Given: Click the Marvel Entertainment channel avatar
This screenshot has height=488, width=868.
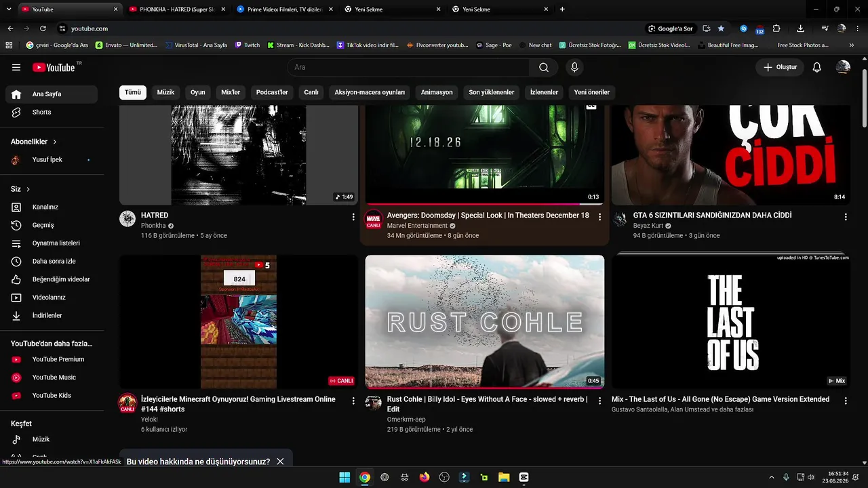Looking at the screenshot, I should (x=374, y=220).
